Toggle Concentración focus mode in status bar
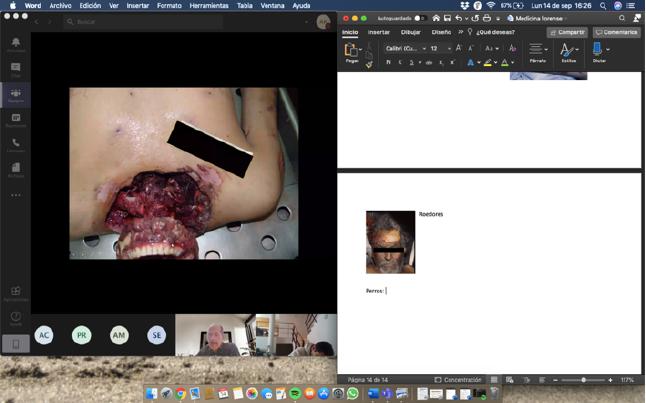This screenshot has width=646, height=403. coord(458,380)
